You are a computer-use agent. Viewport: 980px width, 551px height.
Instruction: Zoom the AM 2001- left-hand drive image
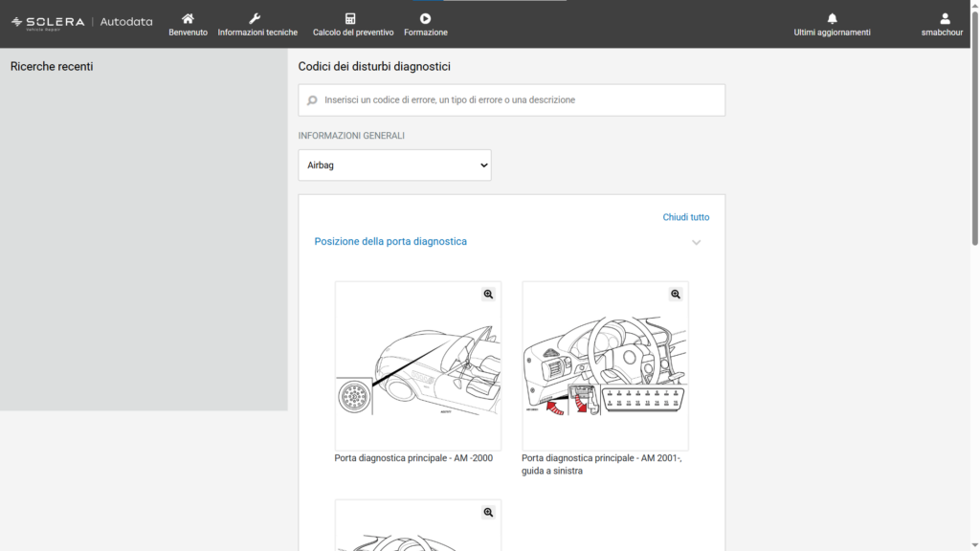coord(676,295)
